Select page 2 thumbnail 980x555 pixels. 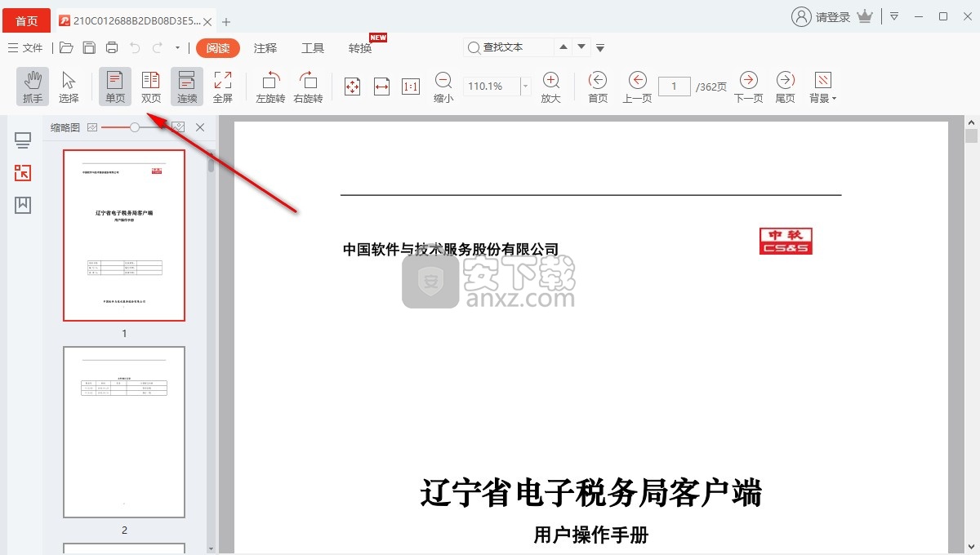coord(124,432)
